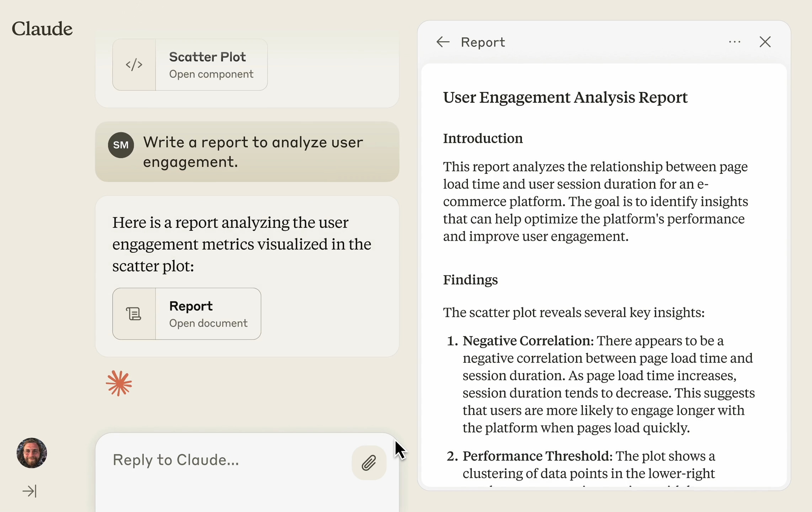Screen dimensions: 812x512
Task: Click the Introduction section heading
Action: pyautogui.click(x=482, y=138)
